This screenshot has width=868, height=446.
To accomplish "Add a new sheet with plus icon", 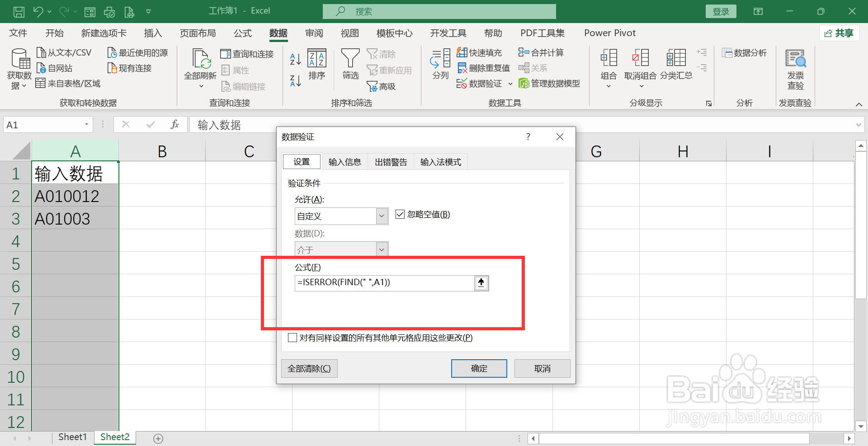I will click(x=158, y=438).
